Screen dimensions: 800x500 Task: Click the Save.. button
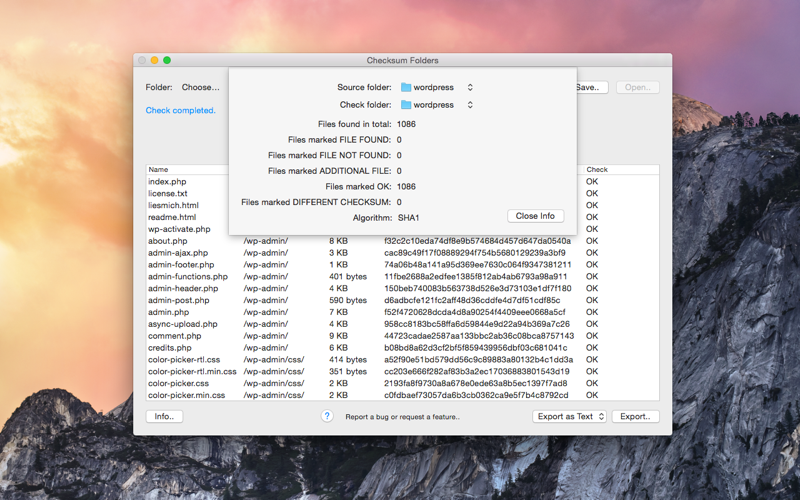pos(591,87)
